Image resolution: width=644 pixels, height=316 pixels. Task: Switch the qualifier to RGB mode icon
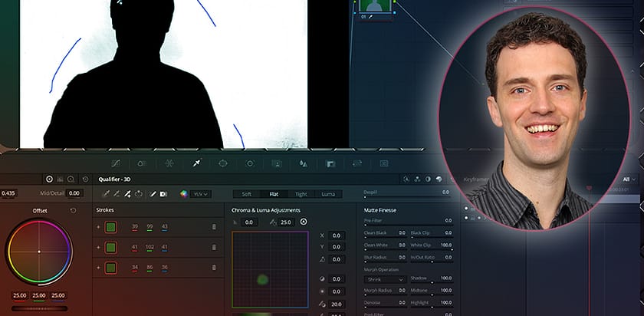click(x=417, y=179)
